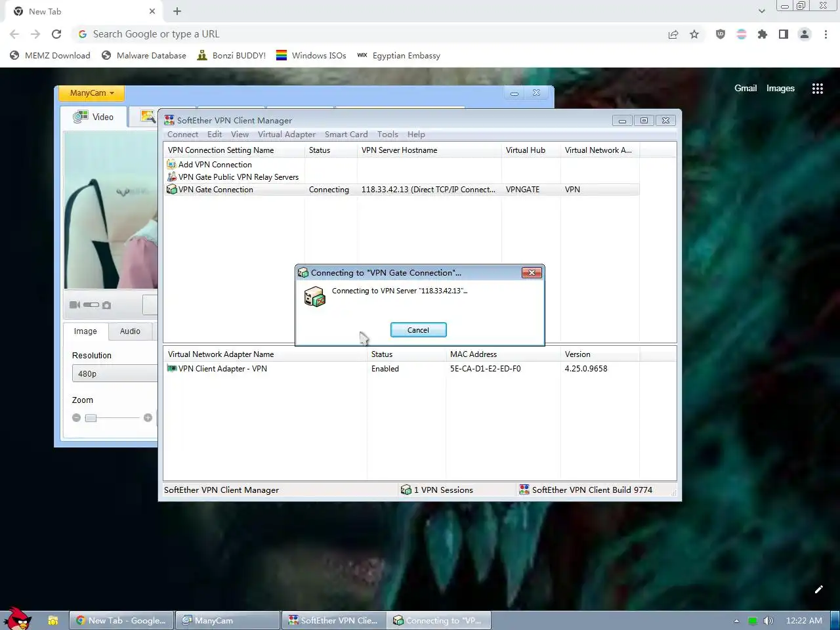Screen dimensions: 840x630
Task: Show hidden system tray icons
Action: 736,621
